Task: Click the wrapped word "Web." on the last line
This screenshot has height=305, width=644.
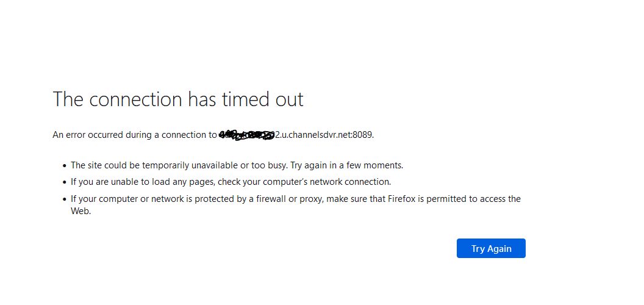Action: (80, 211)
